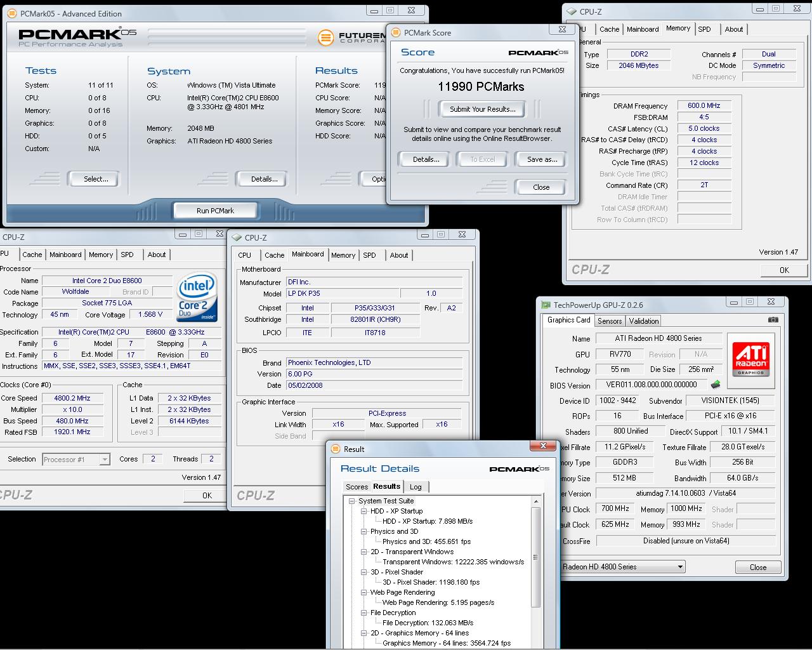Screen dimensions: 812x650
Task: Click the PCMark05 Advanced Edition title bar icon
Action: coord(12,13)
